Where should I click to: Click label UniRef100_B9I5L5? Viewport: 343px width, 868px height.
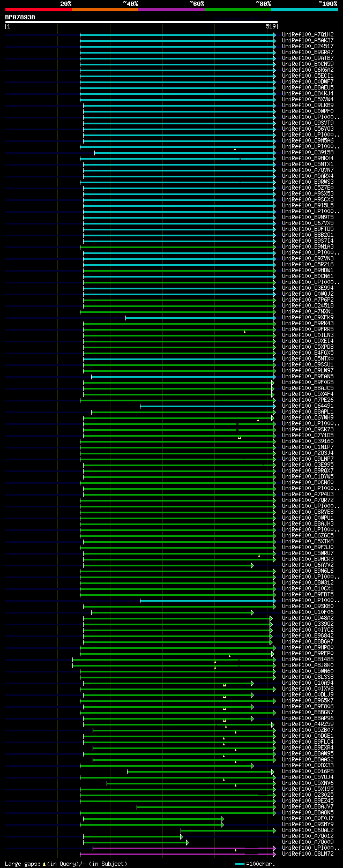point(308,206)
